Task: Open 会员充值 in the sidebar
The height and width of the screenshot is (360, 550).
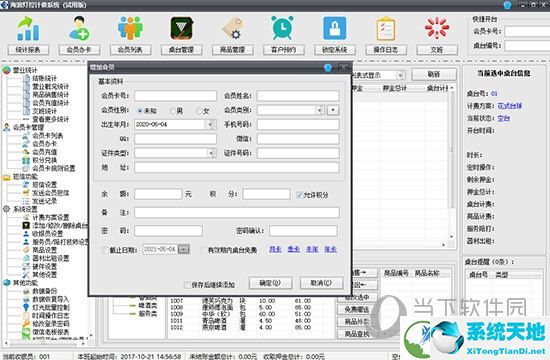Action: click(x=45, y=152)
